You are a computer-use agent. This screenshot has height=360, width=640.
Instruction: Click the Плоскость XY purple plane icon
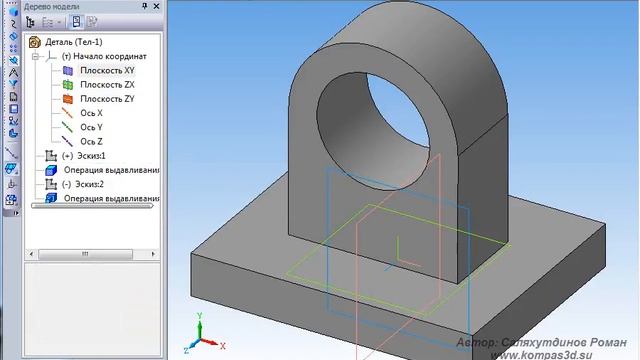coord(68,71)
